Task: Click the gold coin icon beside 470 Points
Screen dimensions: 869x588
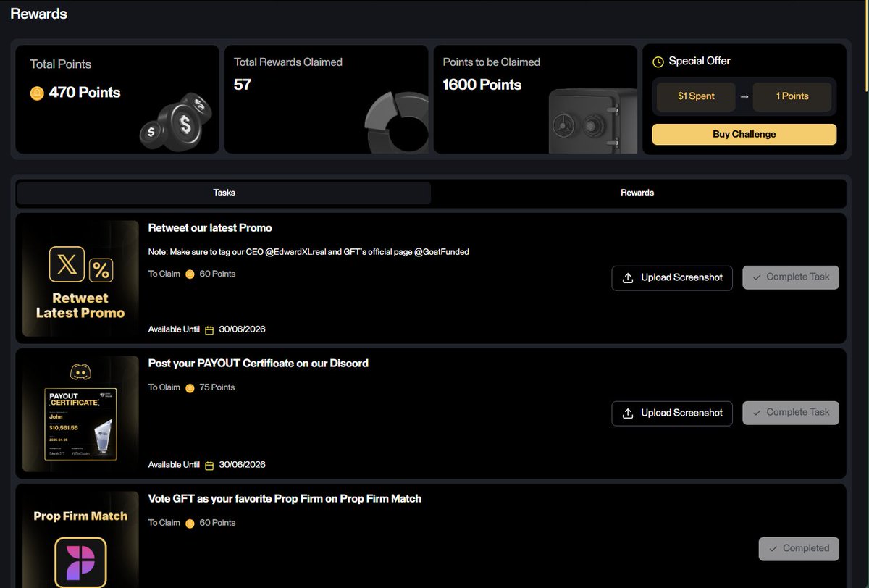Action: click(37, 93)
